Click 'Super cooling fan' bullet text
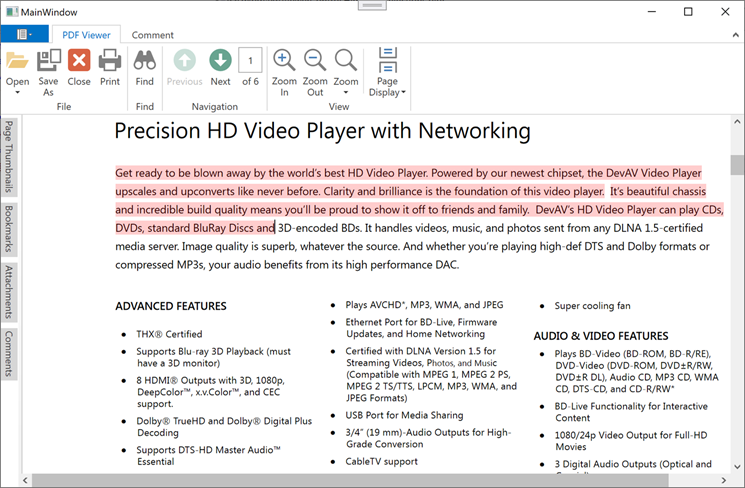 592,306
